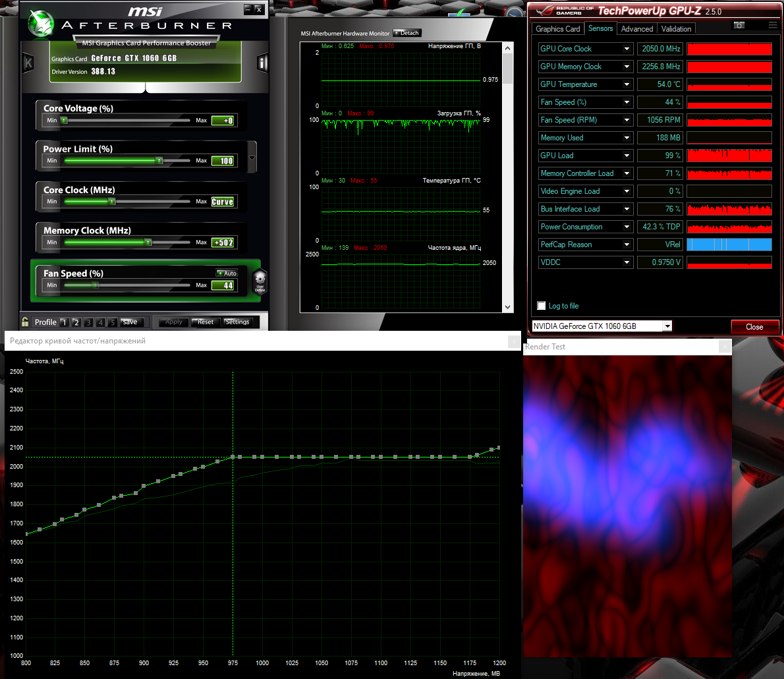Toggle the profile lock padlock icon
The height and width of the screenshot is (679, 784).
(x=25, y=322)
